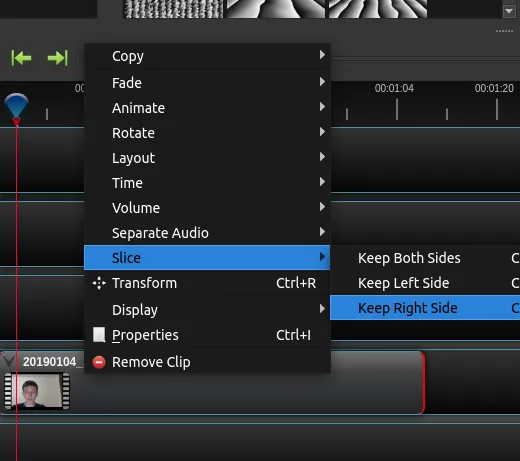Click the Transform move-arrows icon
The image size is (520, 461).
(x=99, y=283)
